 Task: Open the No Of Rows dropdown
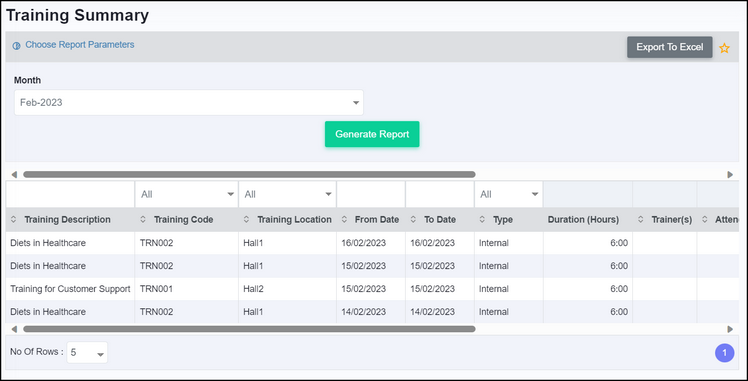[87, 353]
